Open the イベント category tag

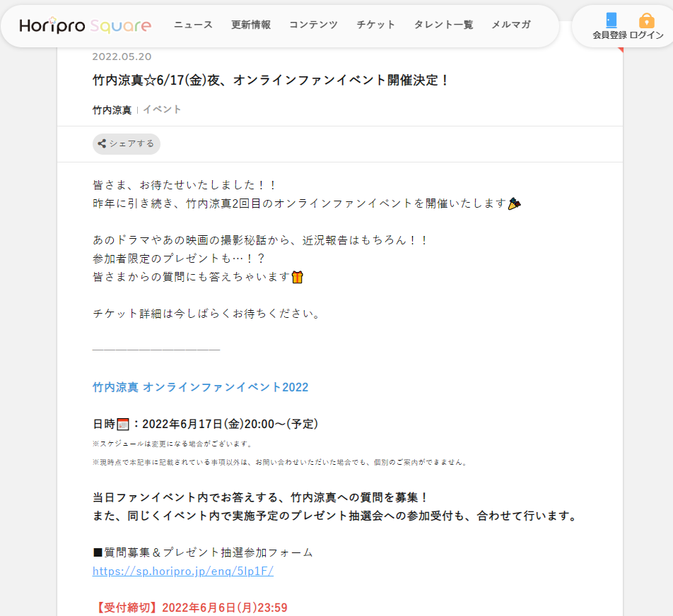[162, 109]
